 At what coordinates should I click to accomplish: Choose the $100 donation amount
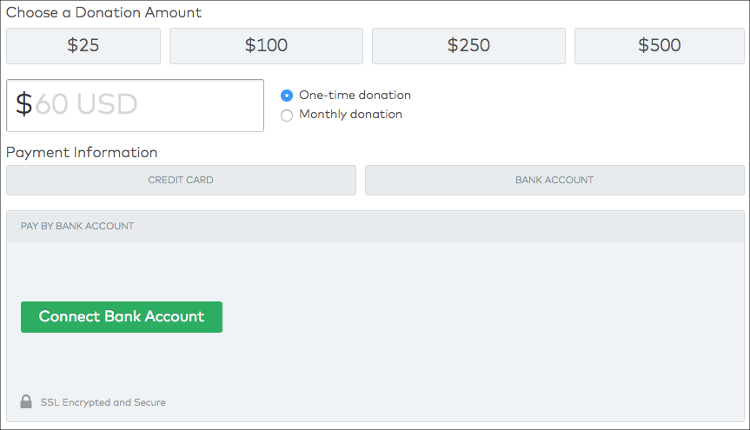pyautogui.click(x=266, y=46)
